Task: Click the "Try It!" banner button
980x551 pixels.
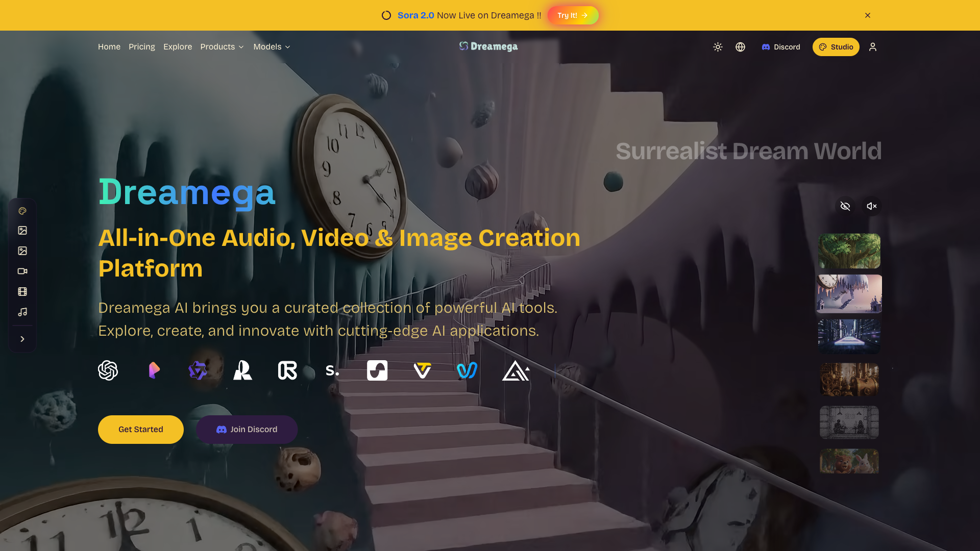Action: [573, 15]
